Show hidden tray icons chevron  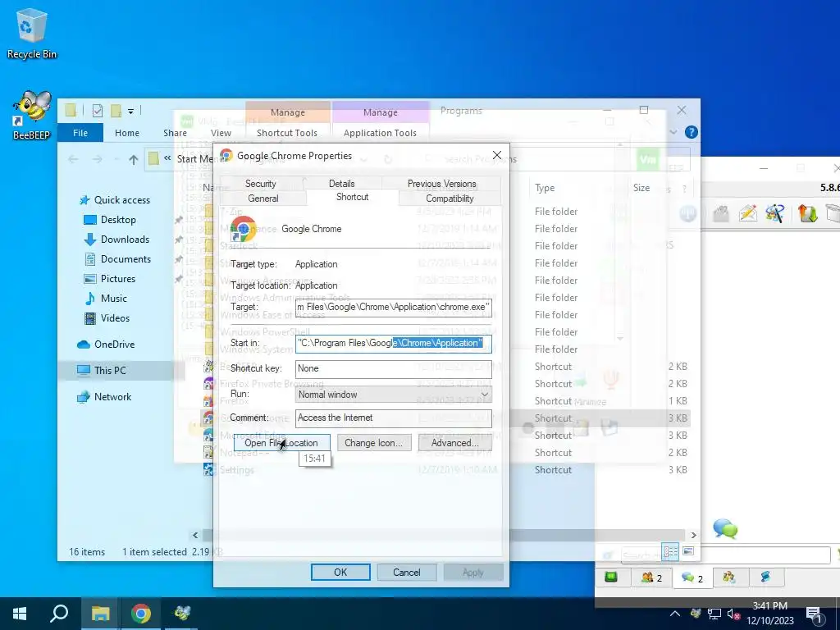point(675,614)
